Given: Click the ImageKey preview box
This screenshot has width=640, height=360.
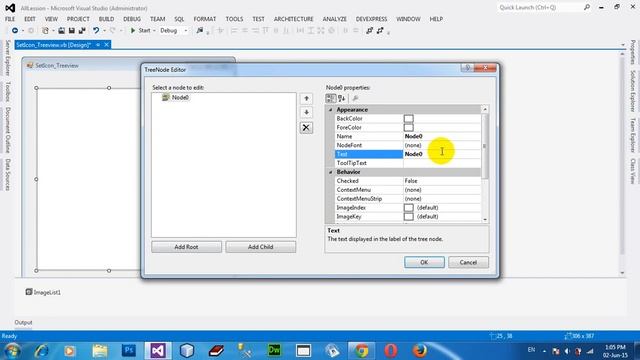Looking at the screenshot, I should pyautogui.click(x=409, y=217).
